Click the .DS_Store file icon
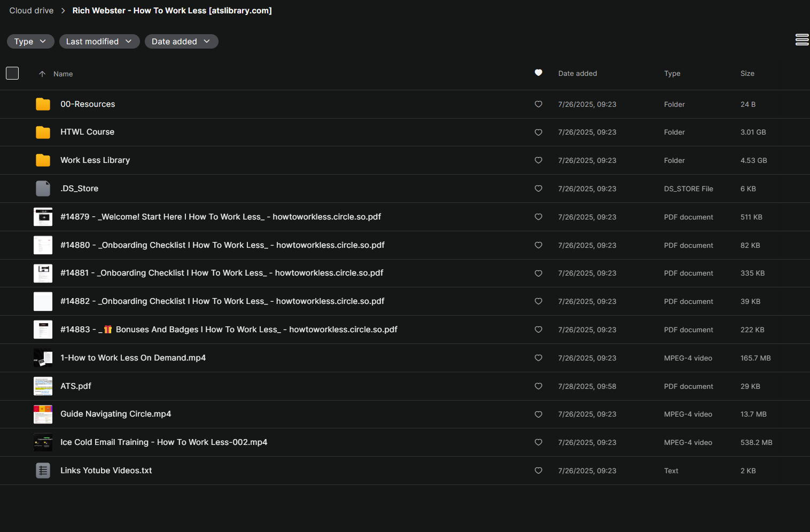This screenshot has width=810, height=532. coord(43,189)
